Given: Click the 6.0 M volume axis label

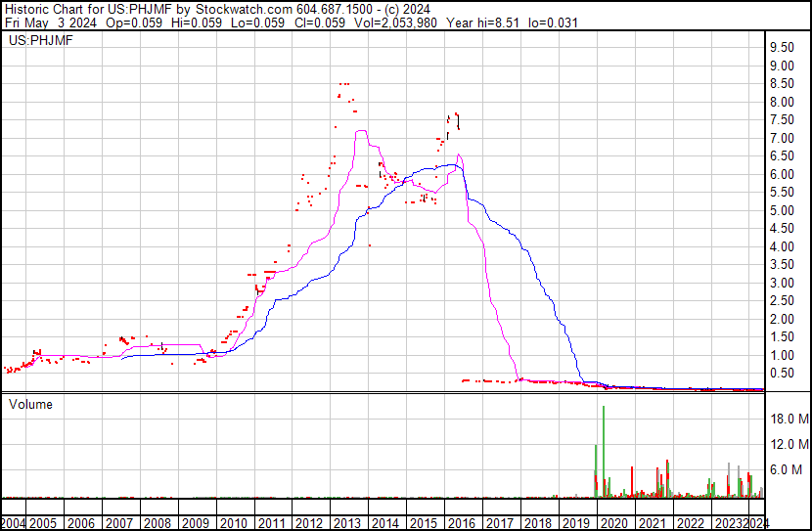Looking at the screenshot, I should (x=787, y=469).
